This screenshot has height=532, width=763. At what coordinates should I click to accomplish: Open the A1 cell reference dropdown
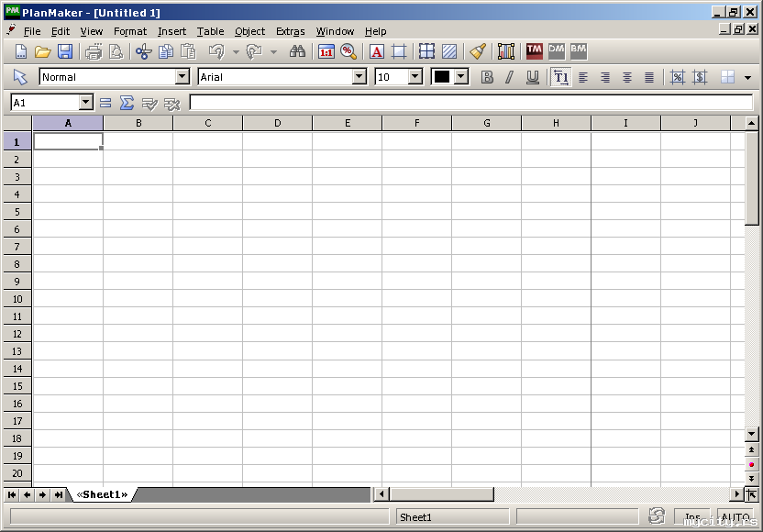(85, 102)
